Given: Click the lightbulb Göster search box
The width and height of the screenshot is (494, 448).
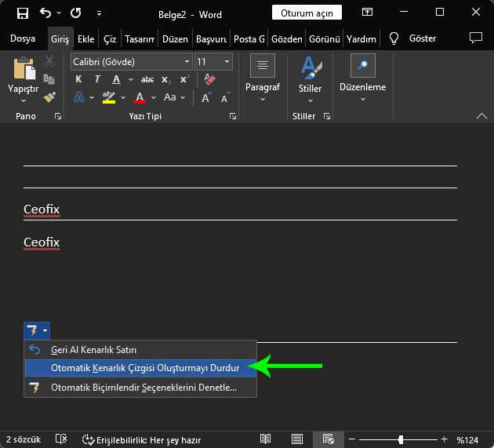Looking at the screenshot, I should point(412,38).
